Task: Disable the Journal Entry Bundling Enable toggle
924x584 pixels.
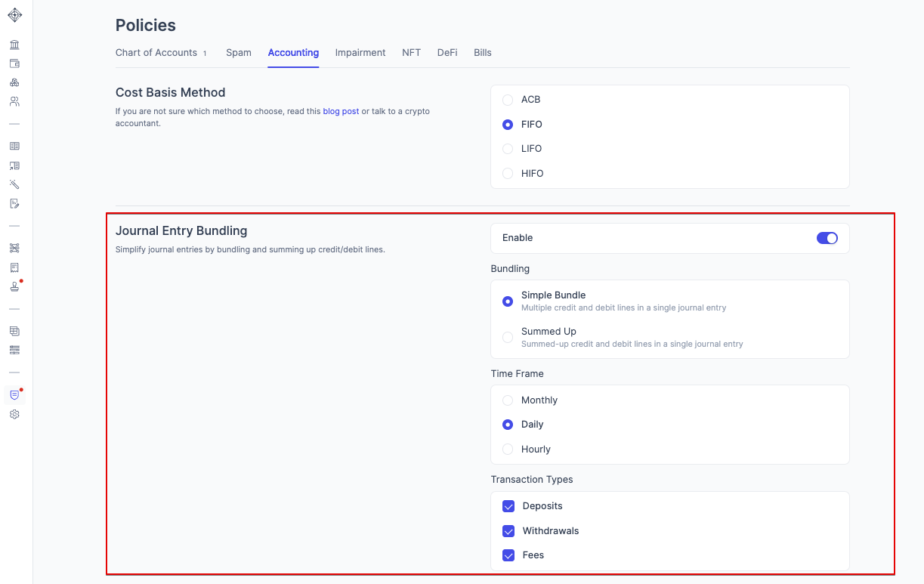Action: point(827,238)
